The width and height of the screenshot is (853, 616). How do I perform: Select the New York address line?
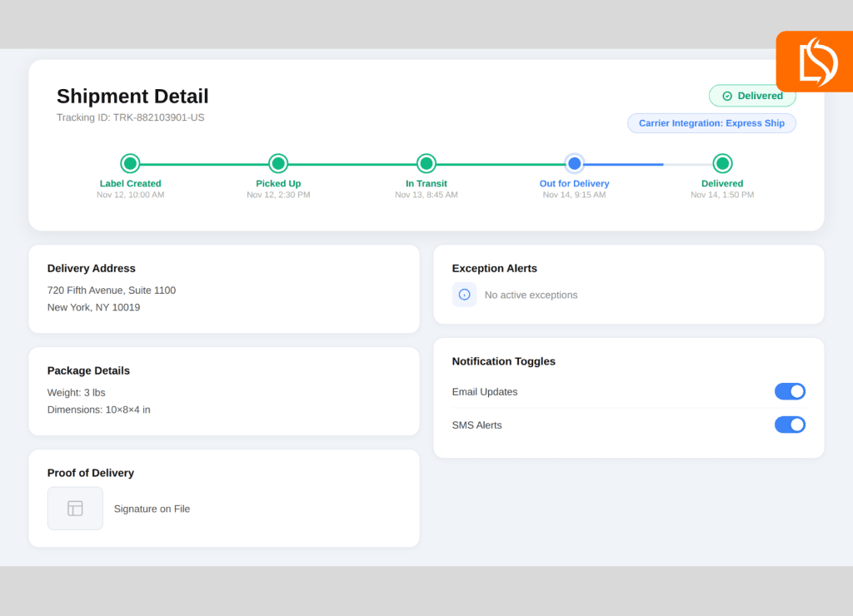93,307
